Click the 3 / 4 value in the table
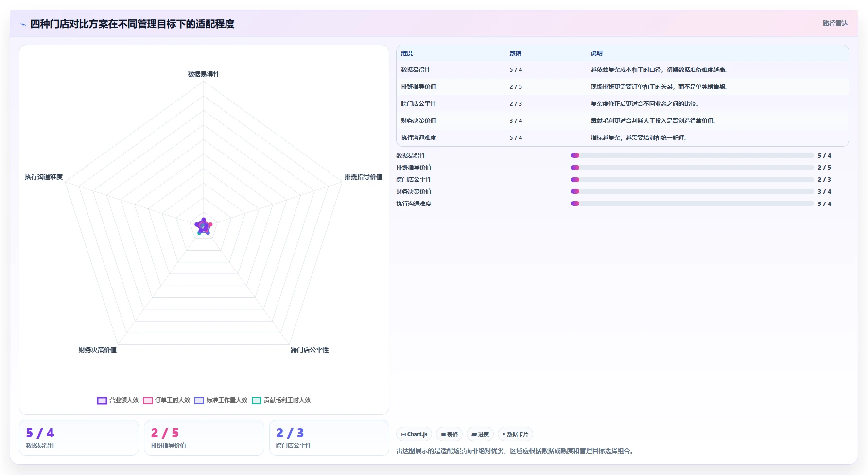868x475 pixels. tap(516, 121)
